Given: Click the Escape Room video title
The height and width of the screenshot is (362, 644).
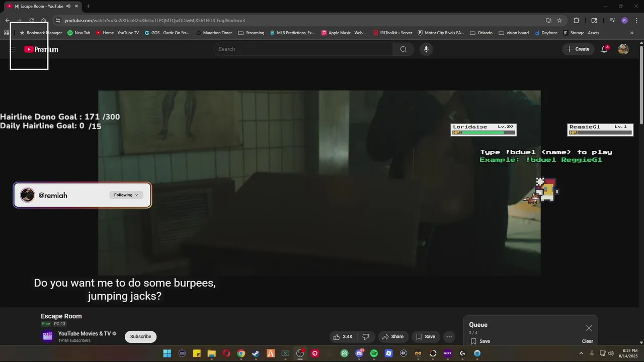Looking at the screenshot, I should tap(61, 316).
